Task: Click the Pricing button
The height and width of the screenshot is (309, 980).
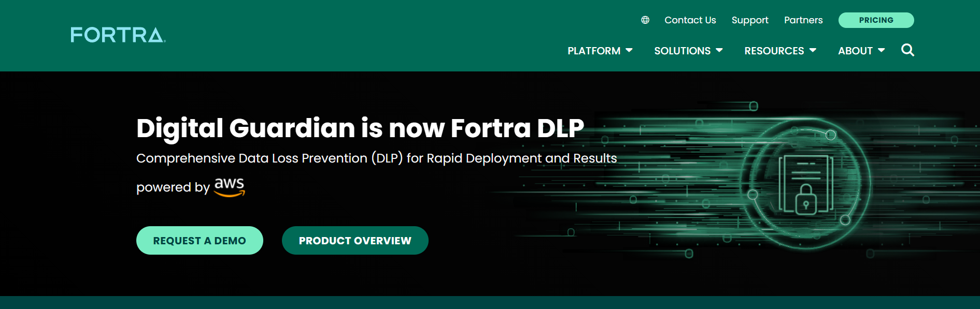Action: 876,20
